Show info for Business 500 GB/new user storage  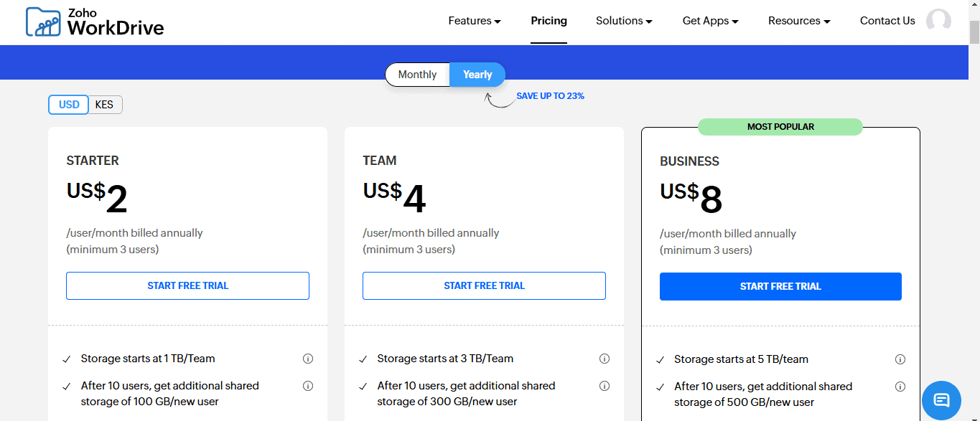900,387
